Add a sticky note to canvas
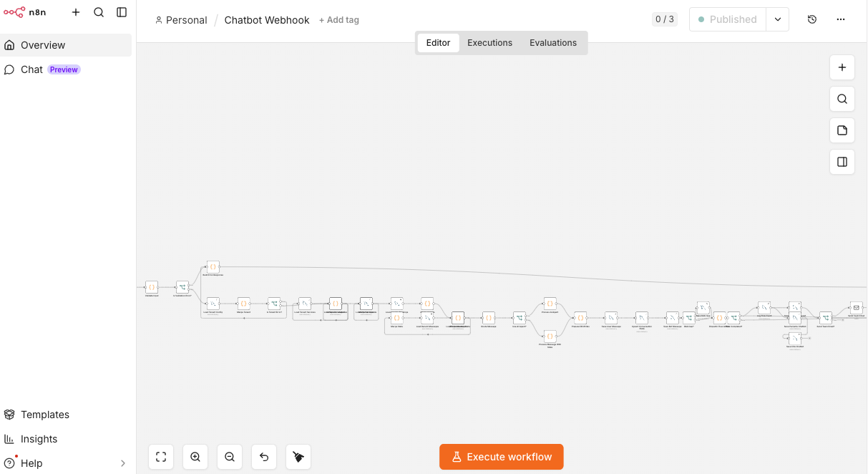 click(x=842, y=130)
